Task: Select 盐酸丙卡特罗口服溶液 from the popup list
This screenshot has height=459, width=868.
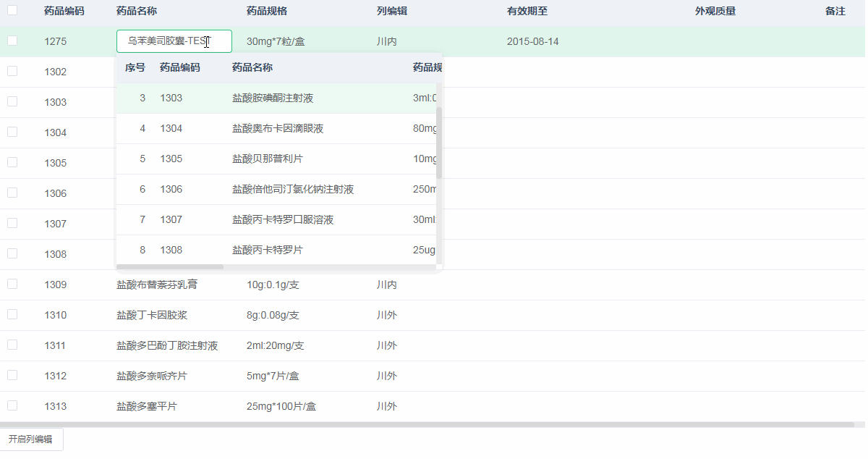Action: 282,219
